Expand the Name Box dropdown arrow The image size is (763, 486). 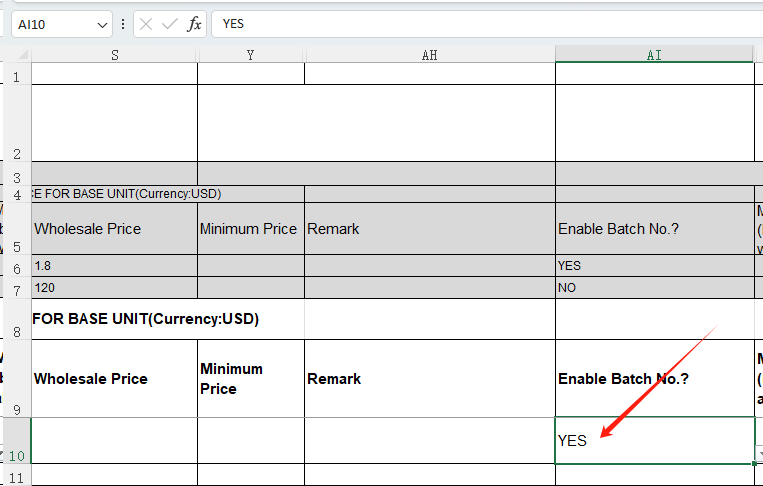[x=102, y=24]
